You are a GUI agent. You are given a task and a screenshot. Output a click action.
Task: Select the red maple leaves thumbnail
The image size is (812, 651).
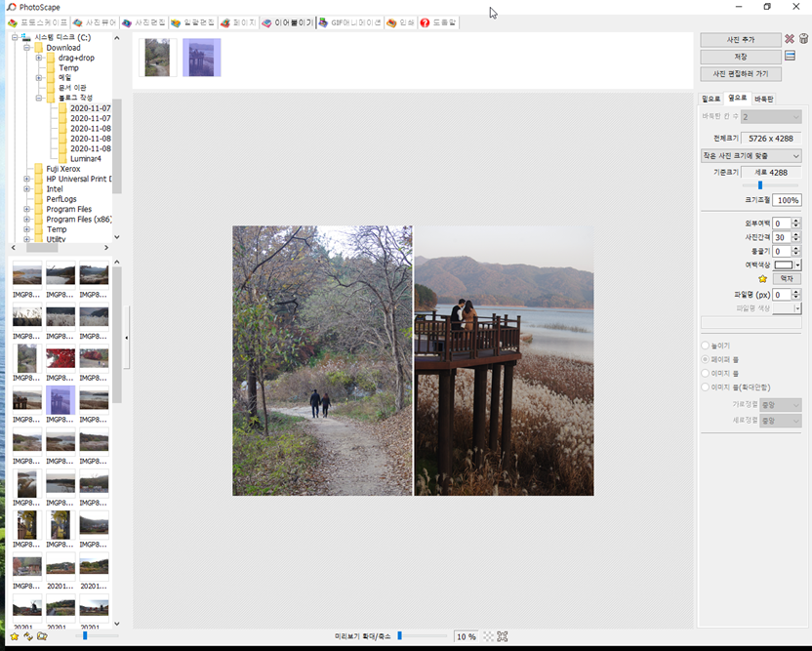click(x=61, y=358)
